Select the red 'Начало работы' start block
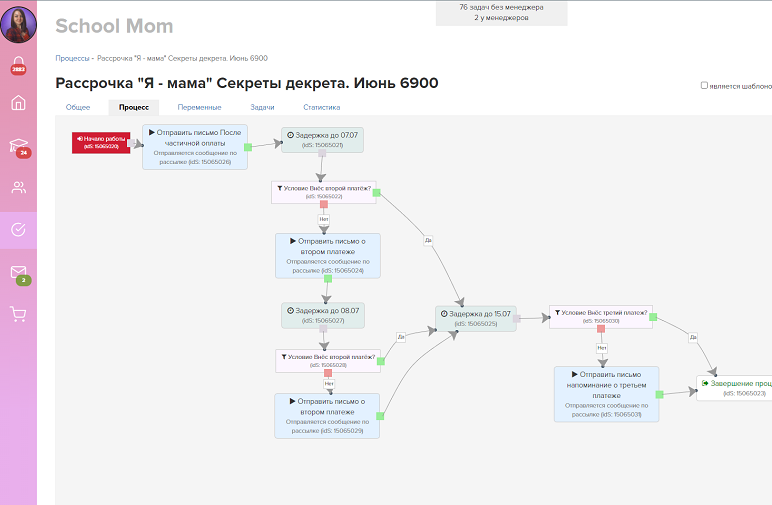 point(100,143)
